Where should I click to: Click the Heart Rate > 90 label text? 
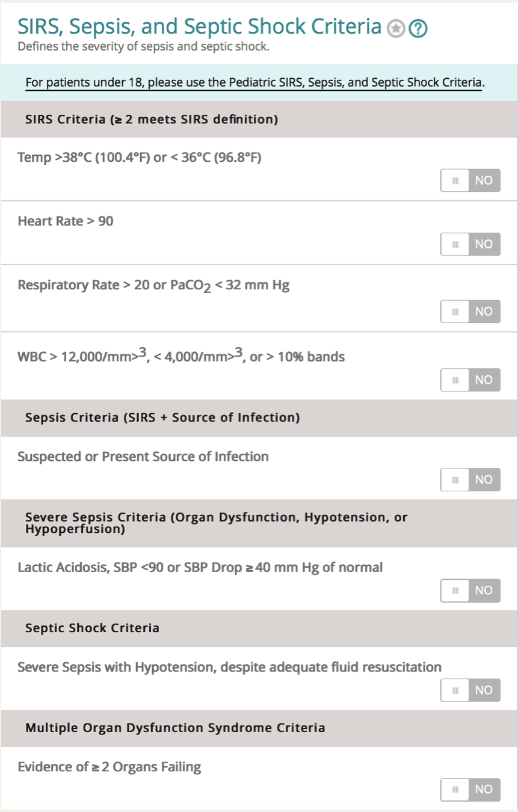point(66,221)
